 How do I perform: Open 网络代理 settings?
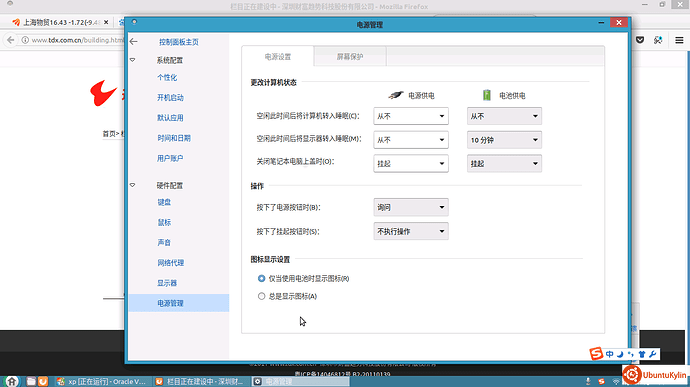tap(171, 263)
